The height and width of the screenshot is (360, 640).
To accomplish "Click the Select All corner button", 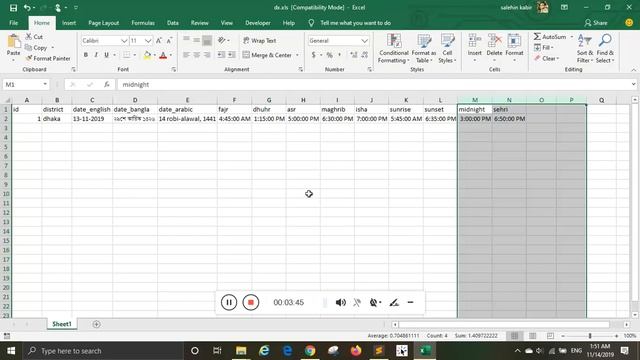I will (7, 100).
